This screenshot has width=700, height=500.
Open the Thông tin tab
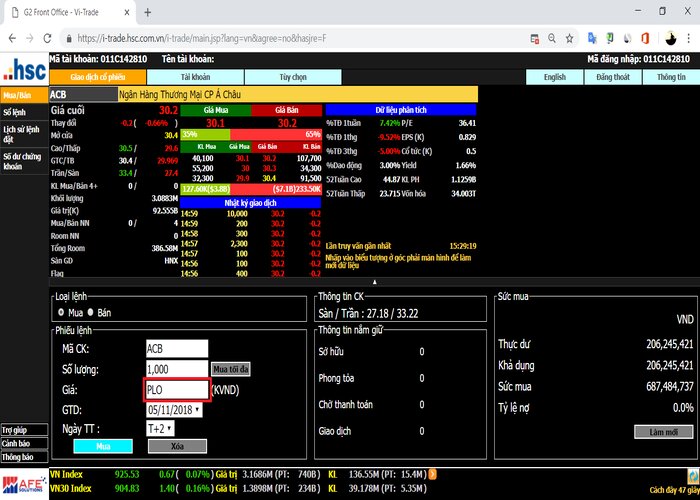(x=671, y=77)
